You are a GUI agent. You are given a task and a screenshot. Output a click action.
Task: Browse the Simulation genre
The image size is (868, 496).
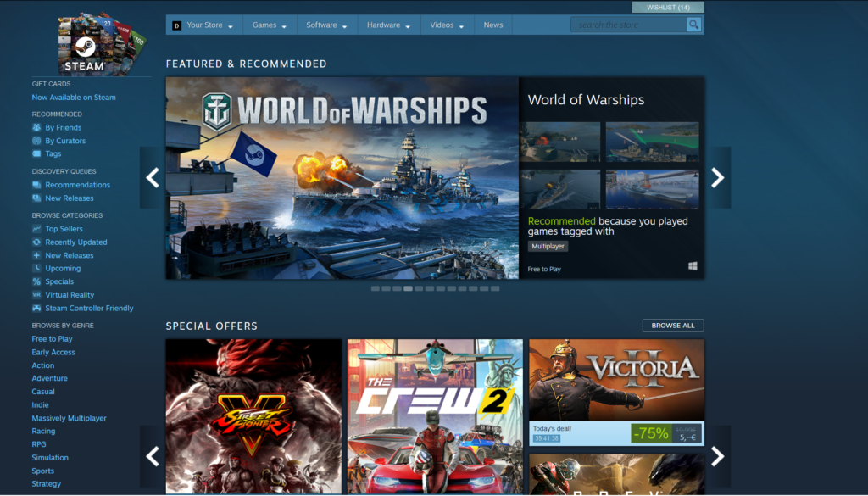point(50,457)
